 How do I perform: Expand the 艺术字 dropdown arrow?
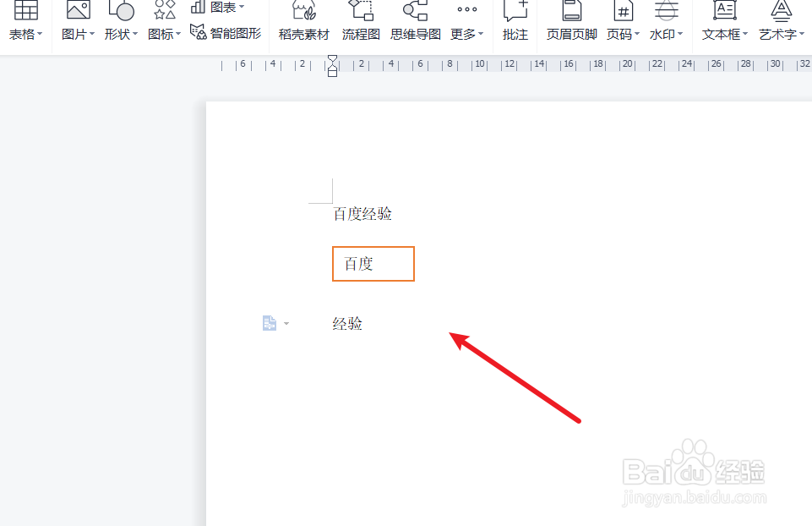[x=802, y=34]
